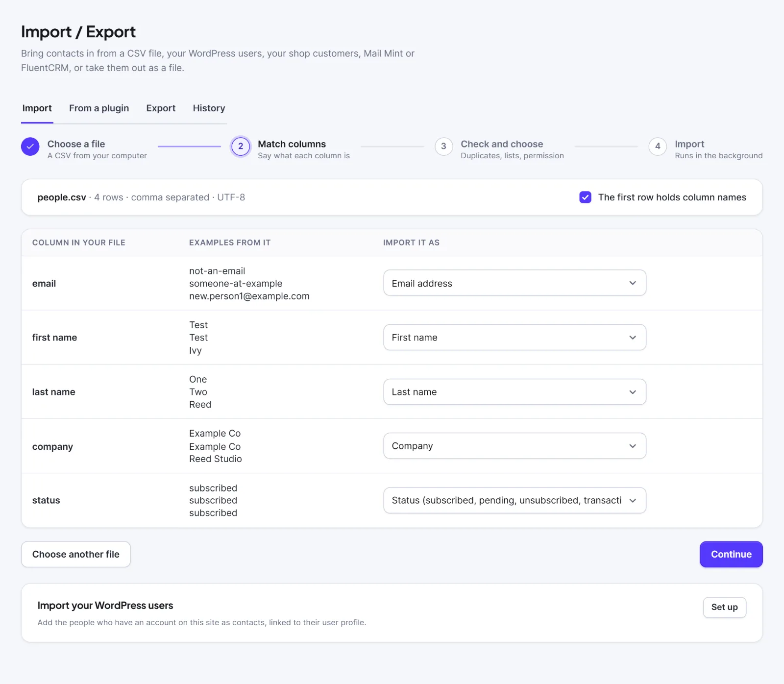784x684 pixels.
Task: Switch to the From a plugin tab
Action: [x=99, y=108]
